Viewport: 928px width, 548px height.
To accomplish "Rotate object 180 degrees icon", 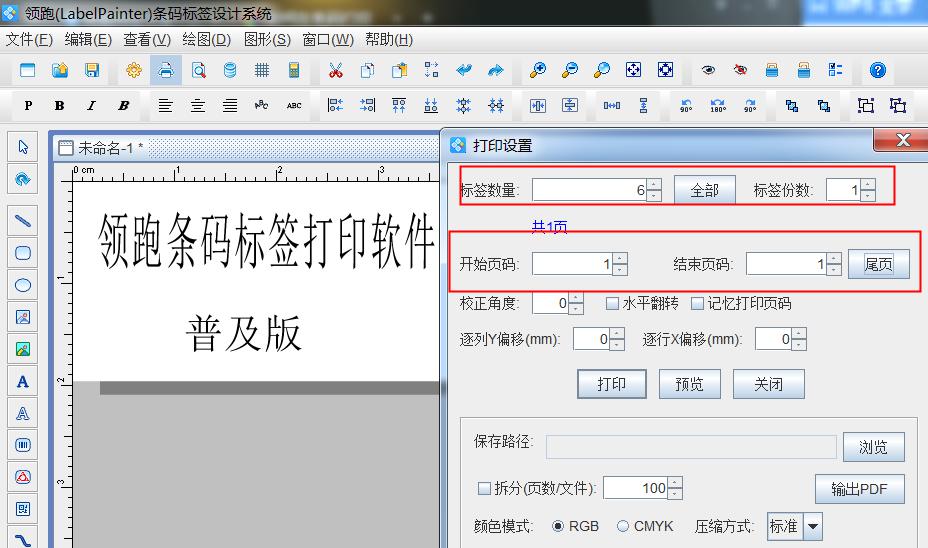I will [x=718, y=106].
